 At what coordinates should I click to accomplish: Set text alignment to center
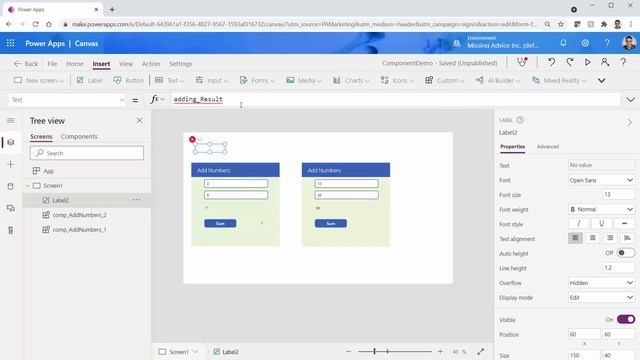(593, 238)
